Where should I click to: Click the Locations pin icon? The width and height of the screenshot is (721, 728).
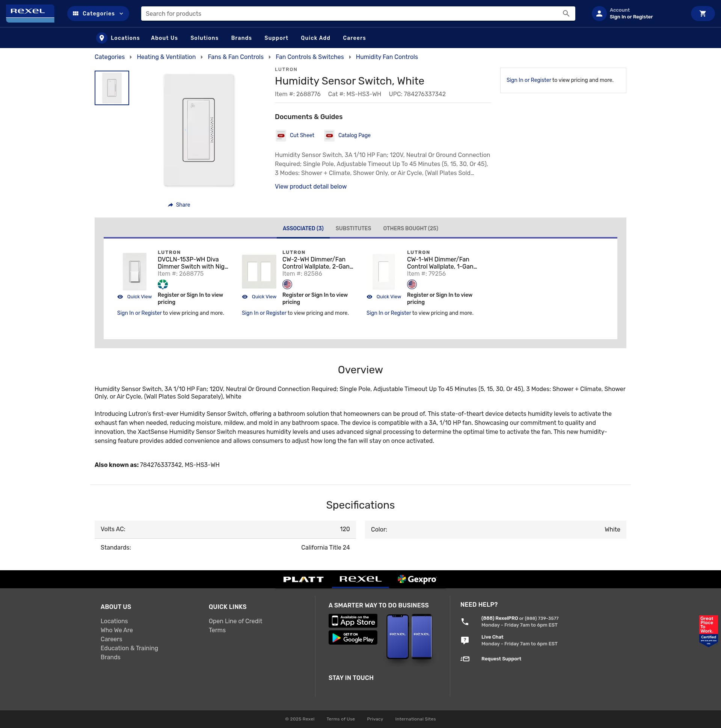(x=101, y=38)
